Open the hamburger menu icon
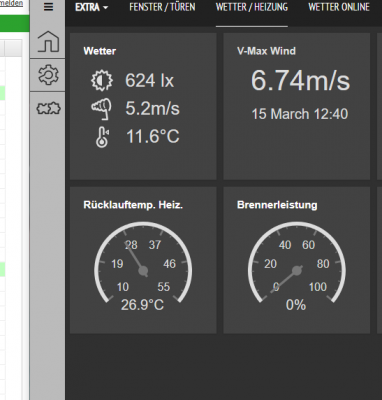 tap(48, 7)
